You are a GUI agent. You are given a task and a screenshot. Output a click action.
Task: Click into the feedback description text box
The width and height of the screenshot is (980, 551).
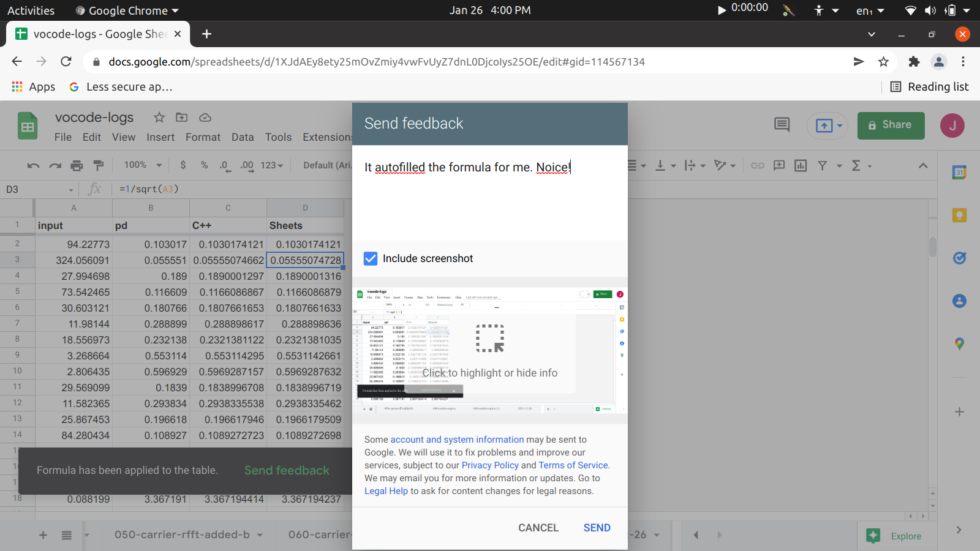(490, 193)
